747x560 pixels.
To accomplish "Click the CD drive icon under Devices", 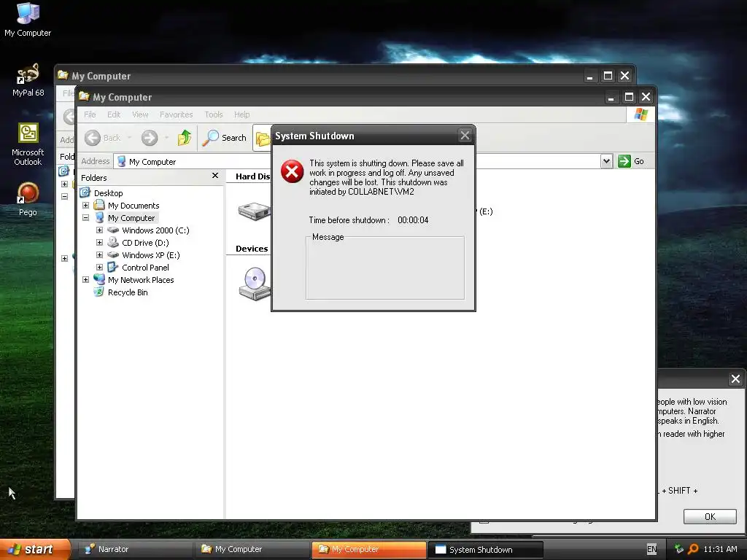I will (255, 284).
